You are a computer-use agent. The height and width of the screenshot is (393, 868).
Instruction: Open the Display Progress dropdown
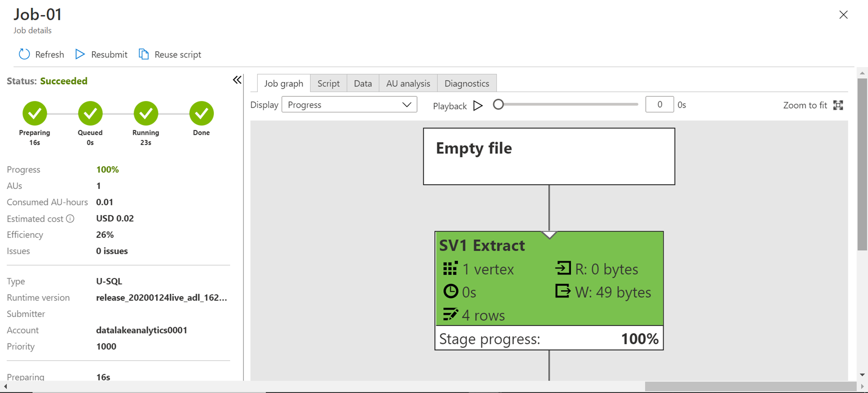pyautogui.click(x=349, y=105)
